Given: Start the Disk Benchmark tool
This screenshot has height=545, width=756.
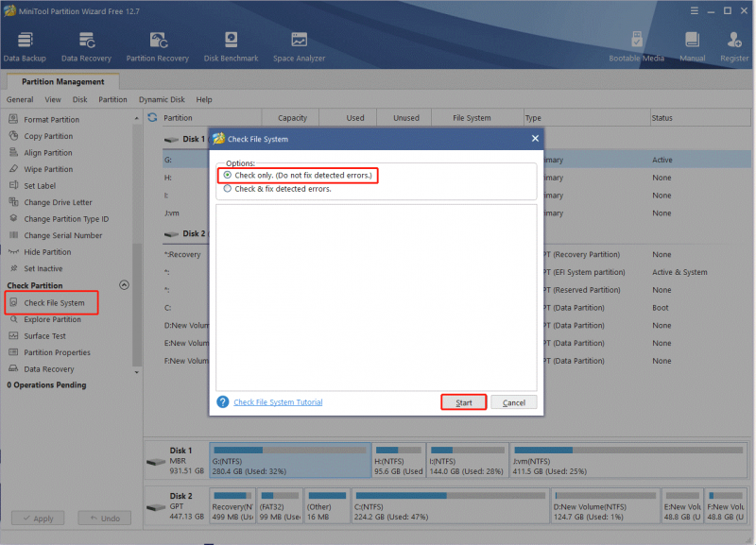Looking at the screenshot, I should (x=231, y=40).
